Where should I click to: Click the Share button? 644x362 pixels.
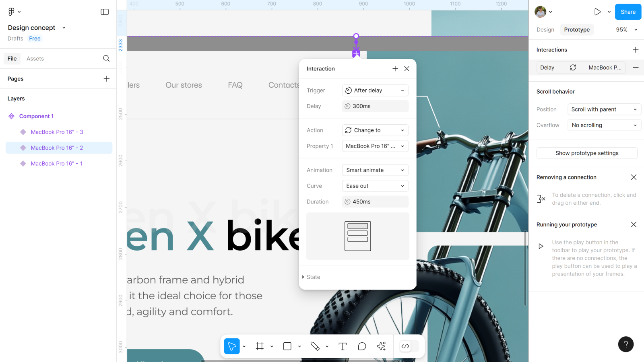(628, 12)
